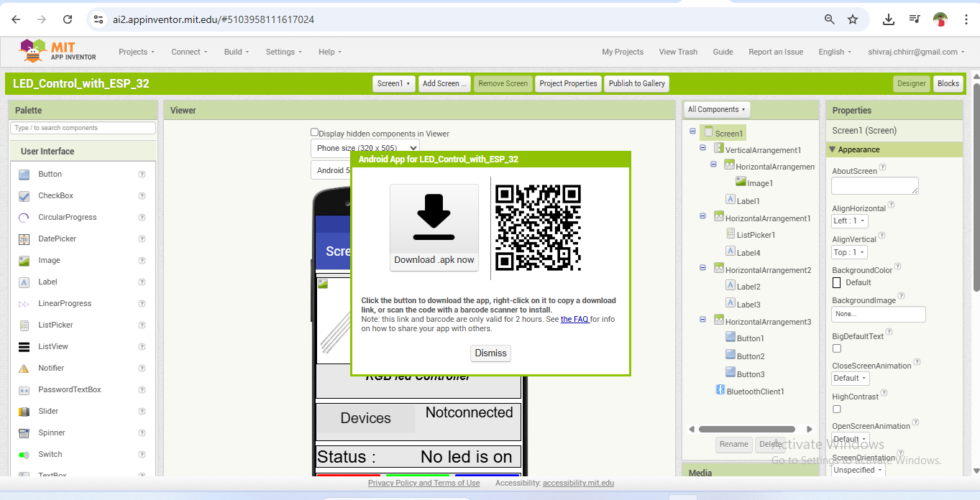
Task: Bookmark this page with star icon
Action: click(x=853, y=19)
